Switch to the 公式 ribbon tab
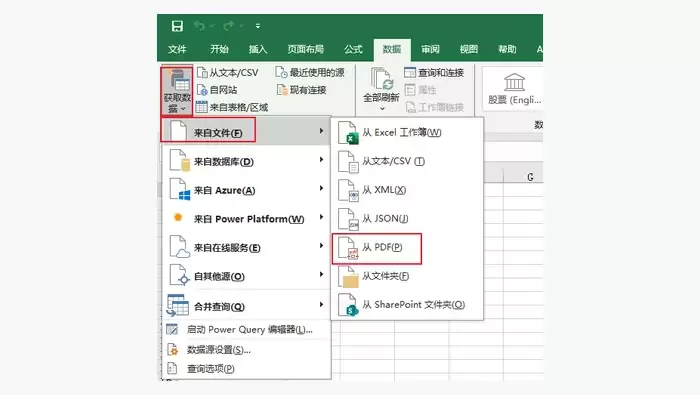 pos(353,49)
